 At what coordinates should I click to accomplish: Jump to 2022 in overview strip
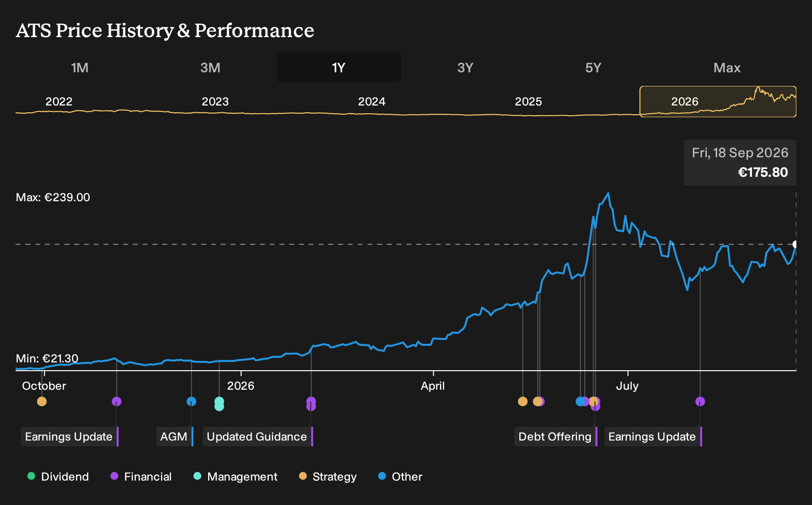coord(59,102)
